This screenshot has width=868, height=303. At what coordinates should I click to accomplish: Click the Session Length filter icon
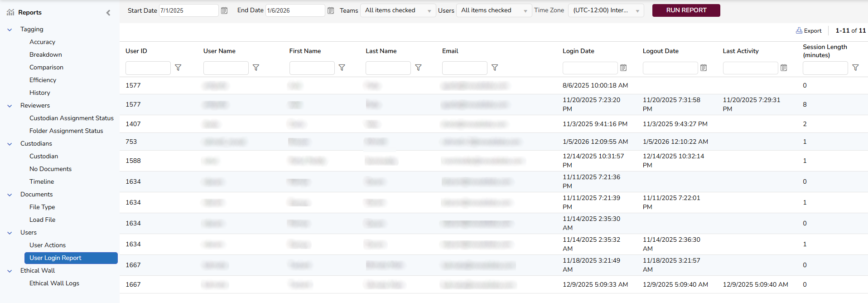point(855,68)
